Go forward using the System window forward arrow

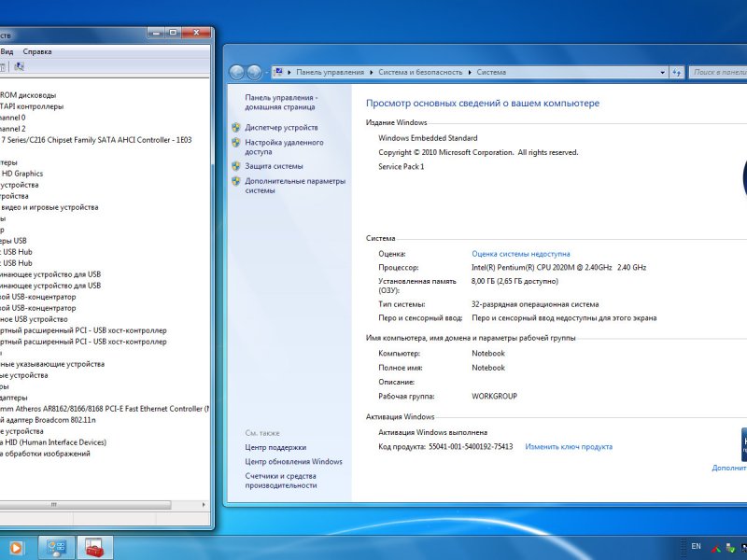pos(254,72)
